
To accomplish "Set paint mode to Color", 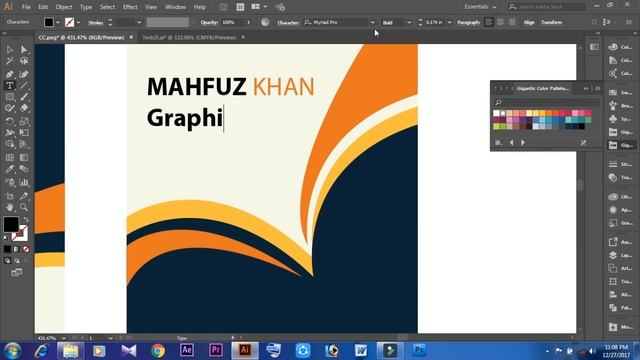I will 7,249.
